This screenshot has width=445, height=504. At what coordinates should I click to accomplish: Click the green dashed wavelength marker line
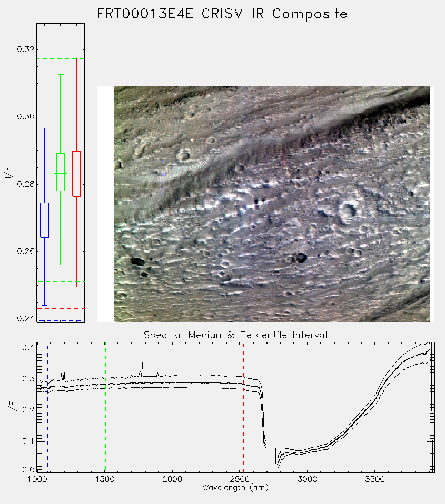tap(106, 407)
